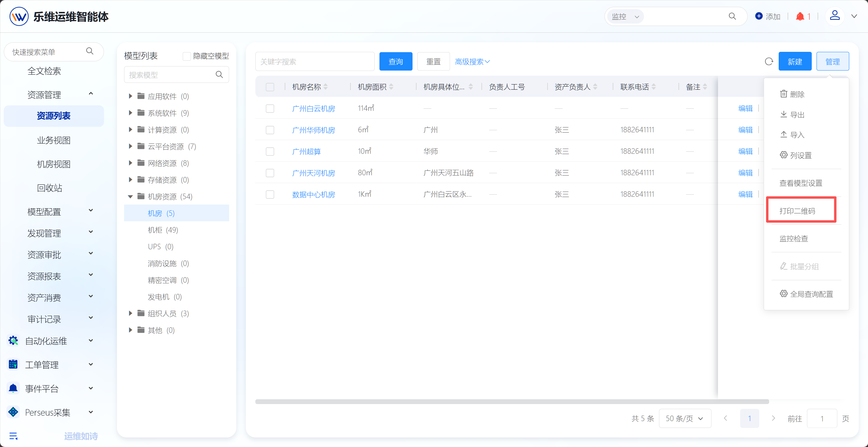This screenshot has height=447, width=868.
Task: Collapse the sidebar with the hamburger icon
Action: pyautogui.click(x=13, y=436)
